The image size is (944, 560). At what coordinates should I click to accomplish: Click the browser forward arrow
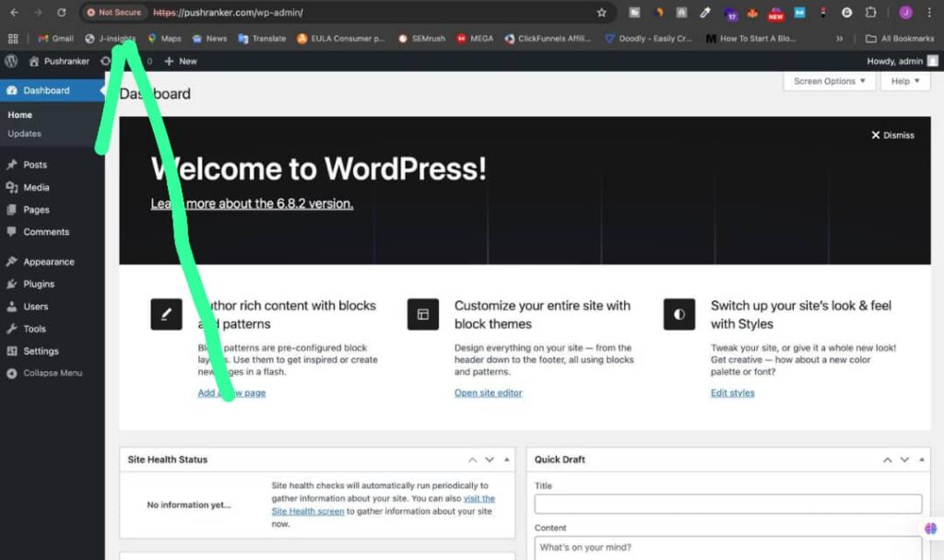(x=37, y=12)
